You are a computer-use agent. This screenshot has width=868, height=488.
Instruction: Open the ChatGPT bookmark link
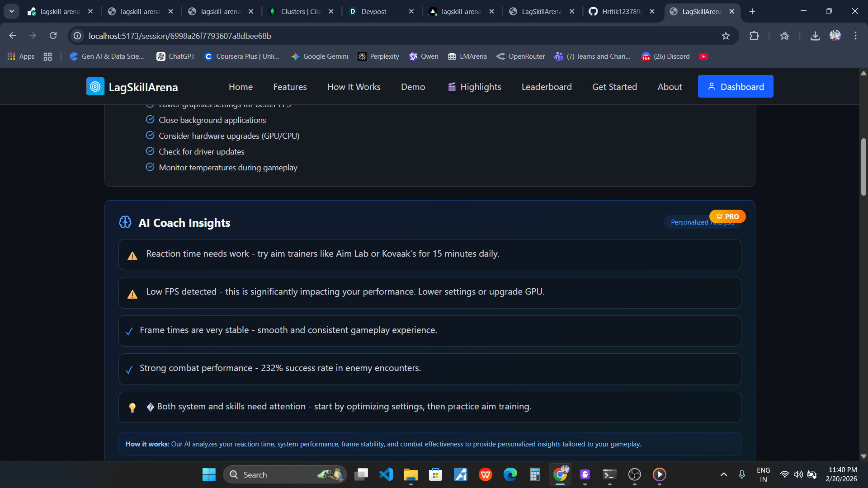(176, 56)
